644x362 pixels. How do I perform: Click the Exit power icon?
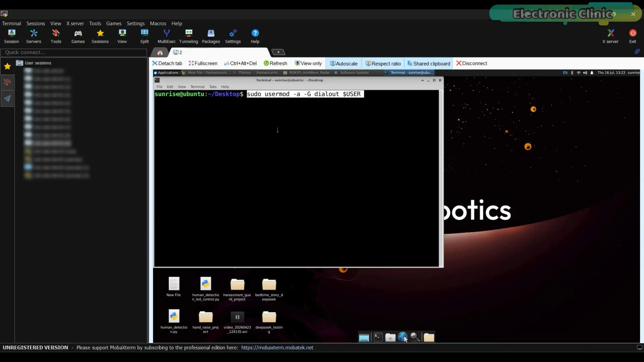[x=633, y=36]
